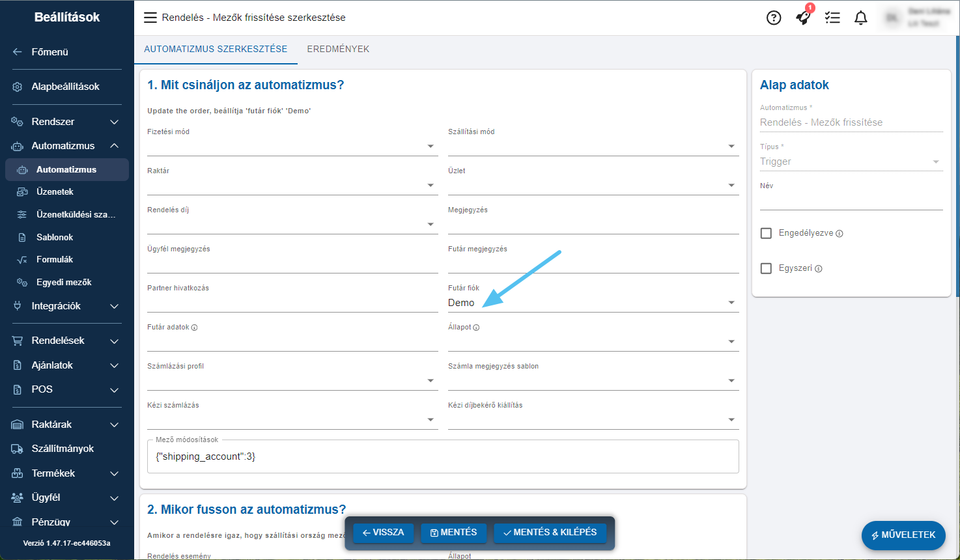960x560 pixels.
Task: Click info icon beside Engedélyezve
Action: [840, 234]
